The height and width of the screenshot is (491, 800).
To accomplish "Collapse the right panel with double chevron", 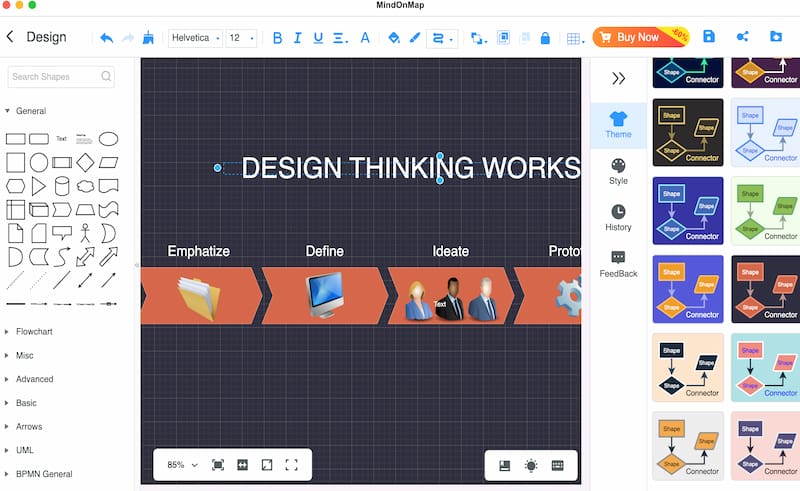I will [x=618, y=79].
